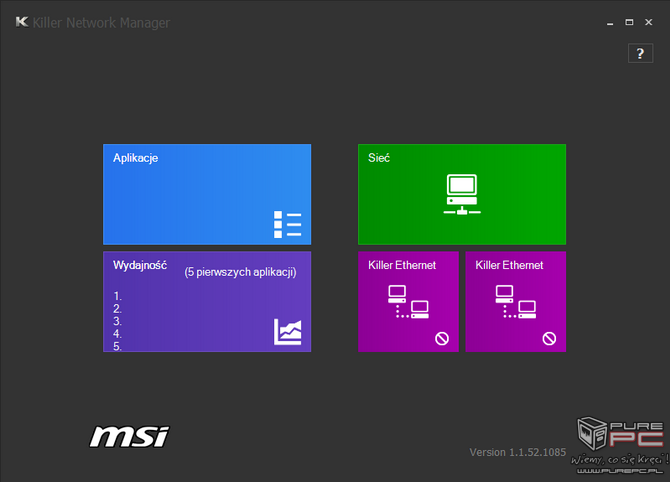The height and width of the screenshot is (482, 670).
Task: Click list entry '2.' in Wydajność
Action: 118,309
